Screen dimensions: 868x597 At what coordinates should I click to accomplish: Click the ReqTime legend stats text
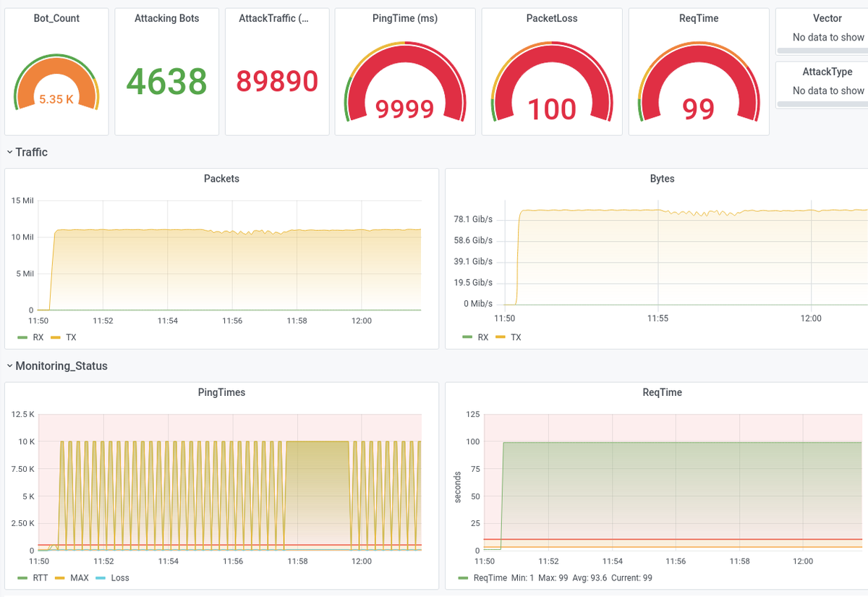pyautogui.click(x=571, y=577)
